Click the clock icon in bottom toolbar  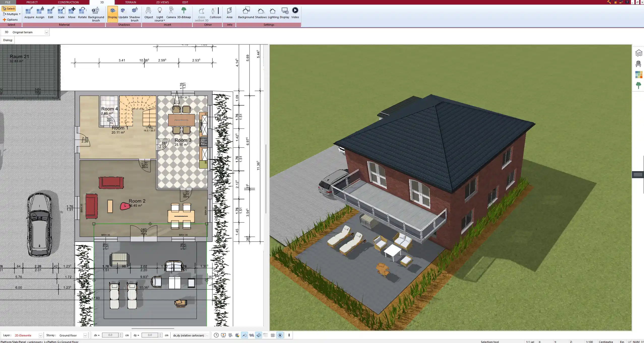[216, 335]
